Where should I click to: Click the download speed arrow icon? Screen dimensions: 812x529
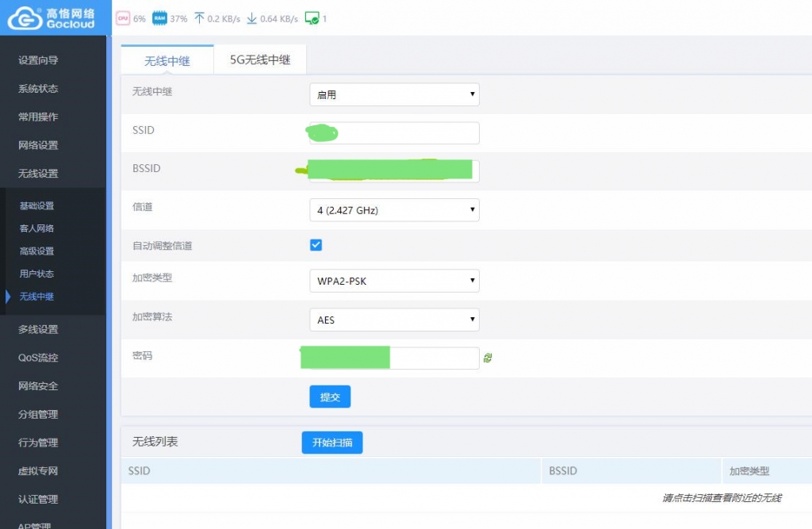[251, 18]
